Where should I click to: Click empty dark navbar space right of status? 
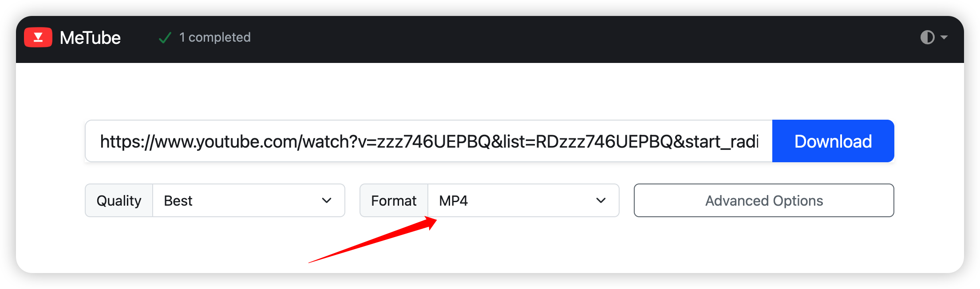[577, 39]
